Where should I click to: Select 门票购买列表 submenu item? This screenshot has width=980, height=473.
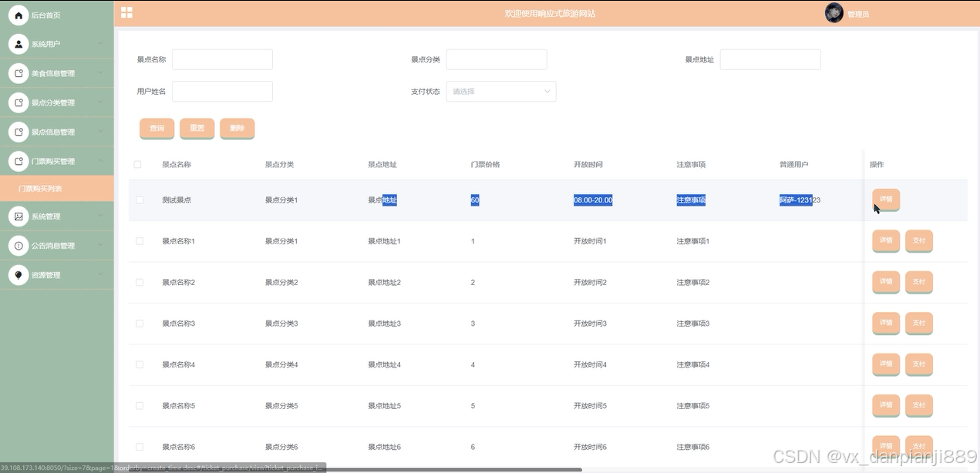57,189
